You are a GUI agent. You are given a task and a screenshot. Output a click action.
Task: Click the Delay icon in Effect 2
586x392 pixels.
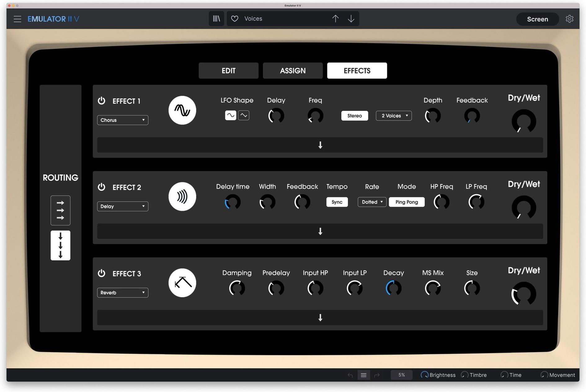click(x=182, y=196)
